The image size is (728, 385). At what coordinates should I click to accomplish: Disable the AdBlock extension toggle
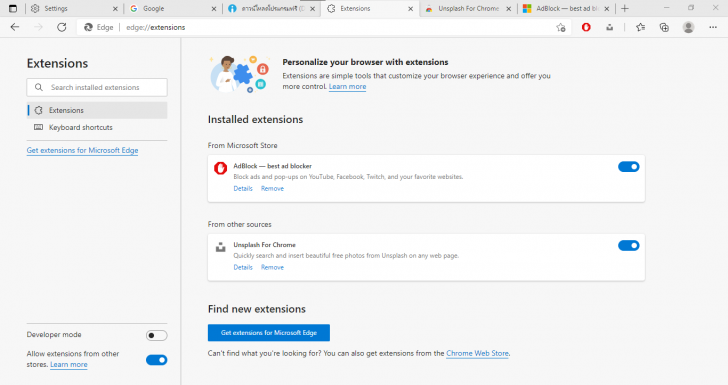[x=629, y=167]
